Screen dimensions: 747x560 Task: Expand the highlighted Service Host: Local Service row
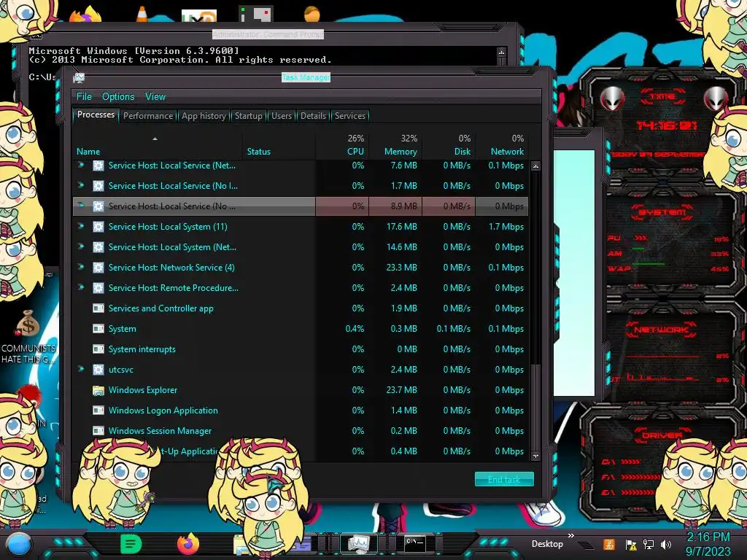pos(81,206)
